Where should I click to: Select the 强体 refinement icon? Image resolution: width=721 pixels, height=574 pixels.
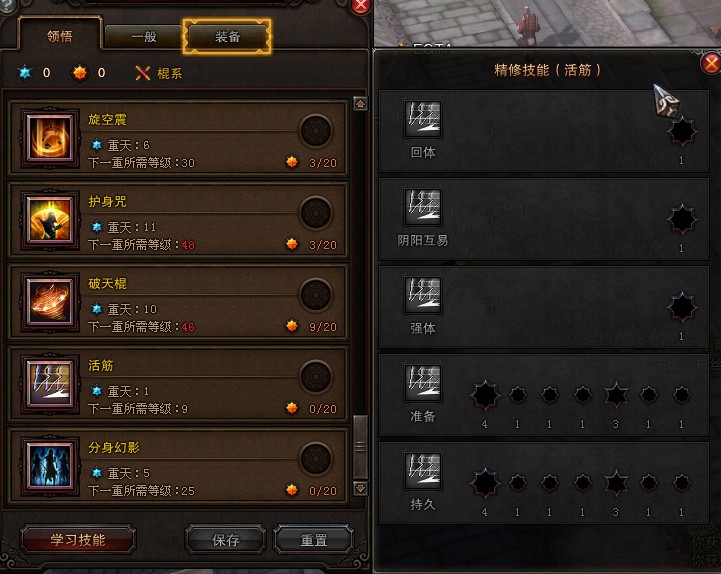tap(423, 295)
